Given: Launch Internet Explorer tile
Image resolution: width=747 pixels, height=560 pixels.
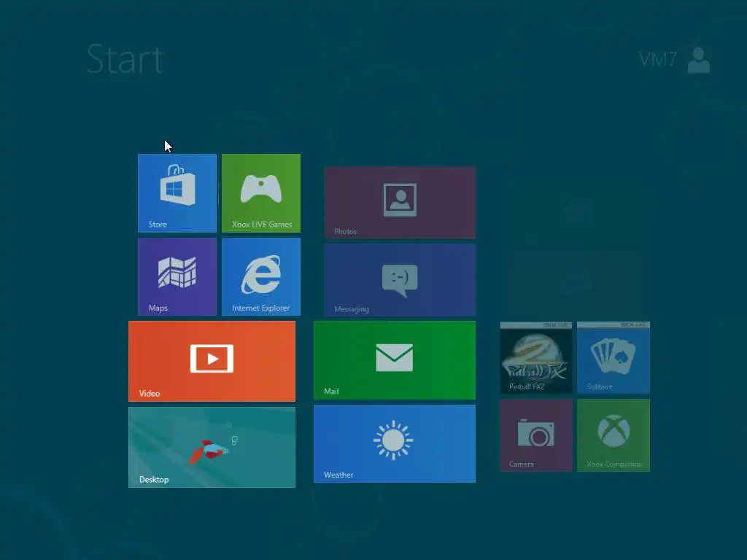Looking at the screenshot, I should (261, 276).
